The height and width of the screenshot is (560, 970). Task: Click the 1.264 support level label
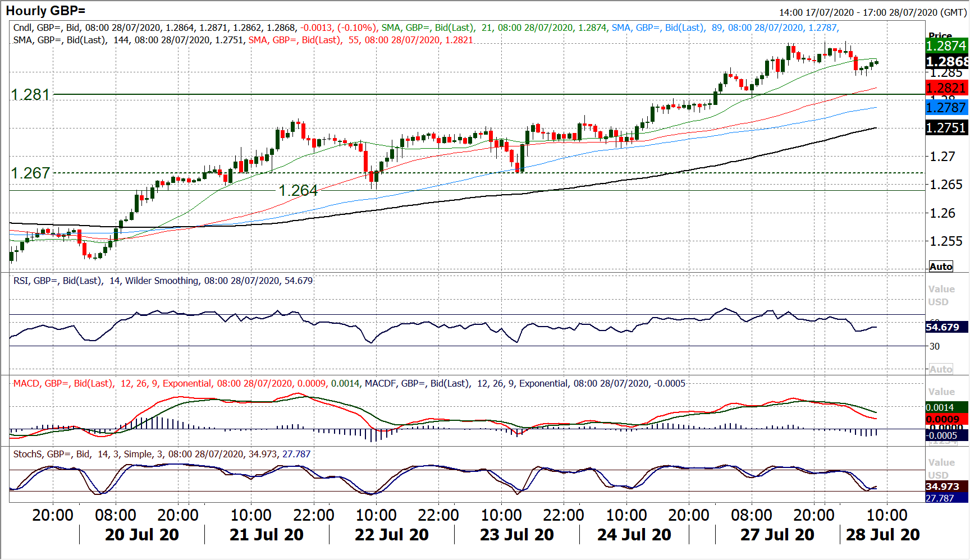coord(298,191)
